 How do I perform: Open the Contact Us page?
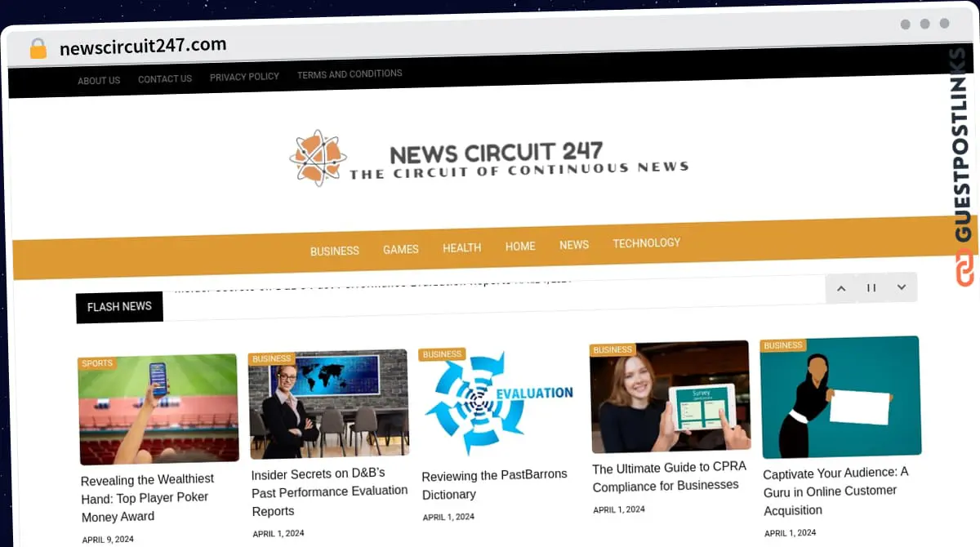pyautogui.click(x=165, y=78)
